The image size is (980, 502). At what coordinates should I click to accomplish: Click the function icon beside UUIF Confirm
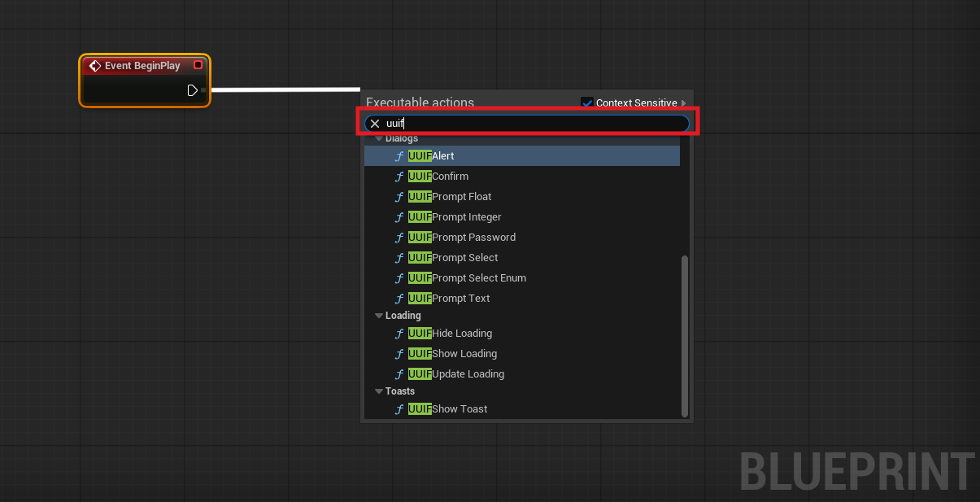tap(399, 177)
